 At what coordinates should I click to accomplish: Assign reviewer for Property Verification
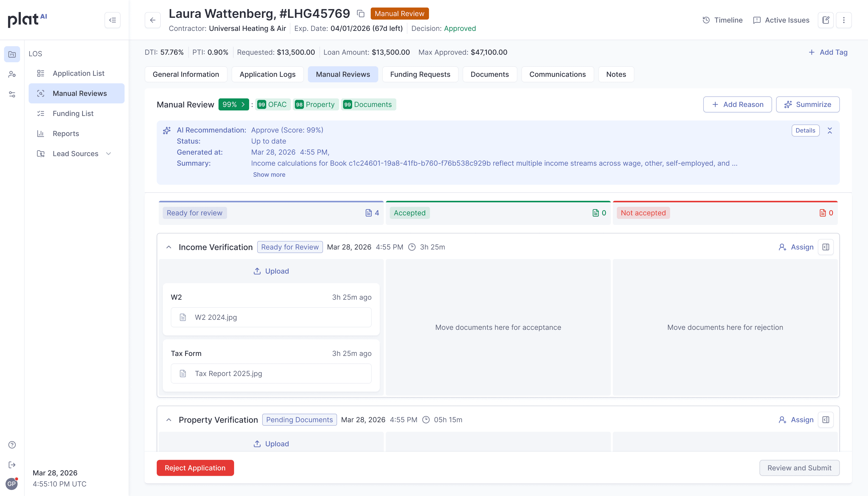coord(796,420)
